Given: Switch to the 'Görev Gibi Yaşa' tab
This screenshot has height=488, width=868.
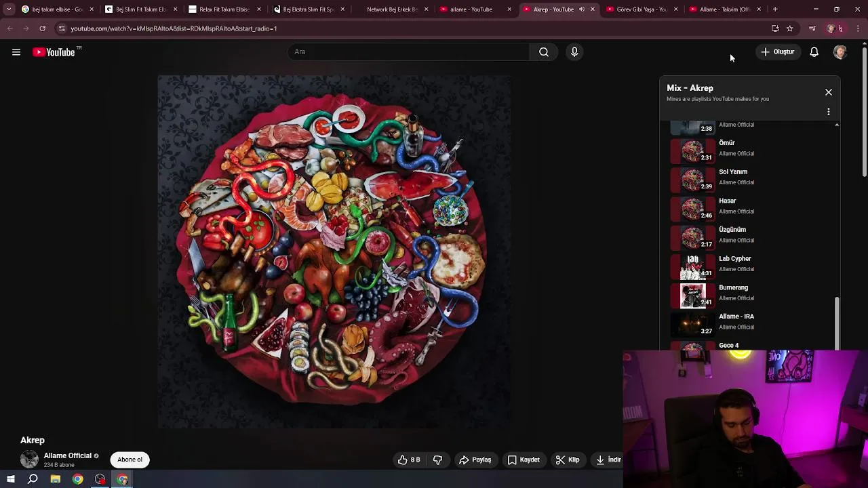Looking at the screenshot, I should [642, 9].
